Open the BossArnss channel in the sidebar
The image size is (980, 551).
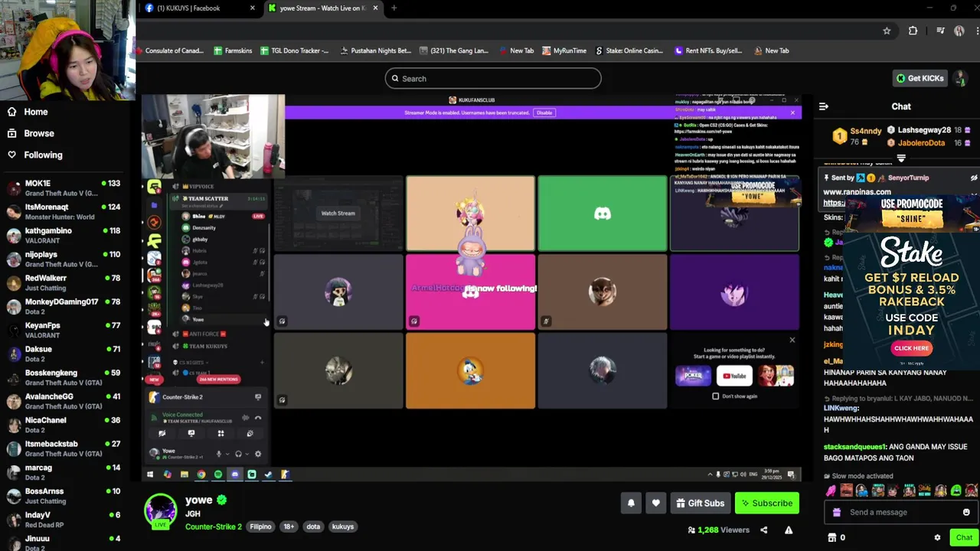pos(64,496)
